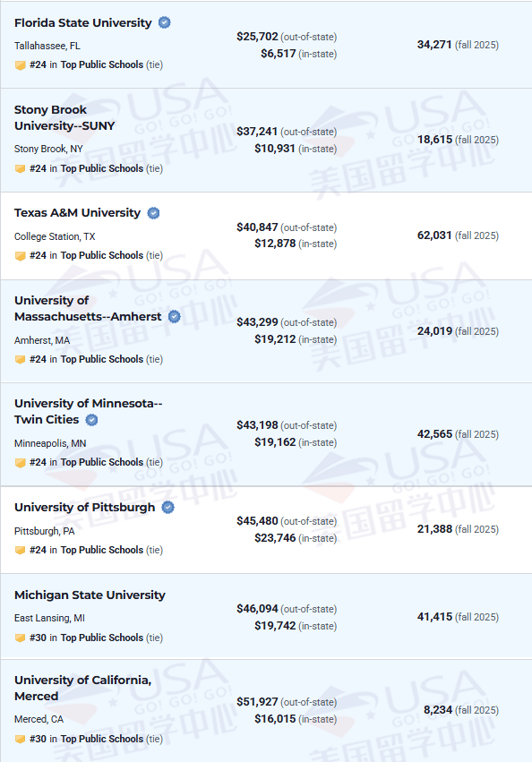This screenshot has height=762, width=532.
Task: Click Top Public Schools link under Pittsburgh
Action: point(102,550)
